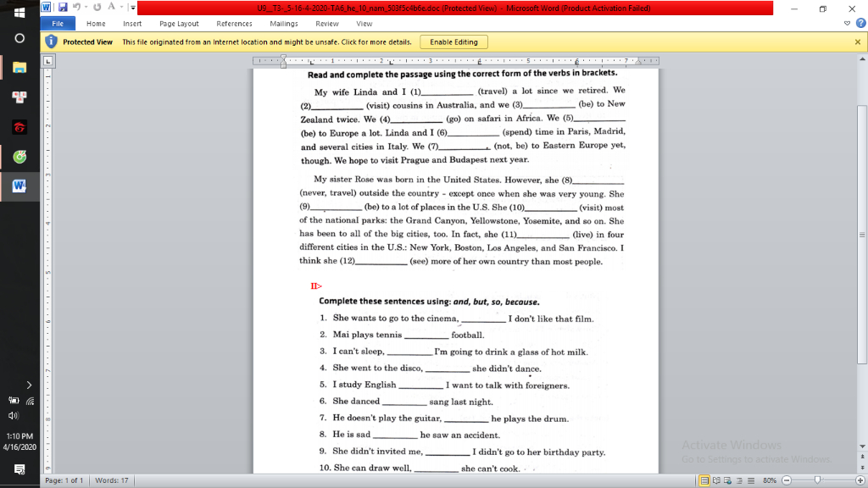Open the View ribbon tab
868x488 pixels.
pyautogui.click(x=364, y=24)
